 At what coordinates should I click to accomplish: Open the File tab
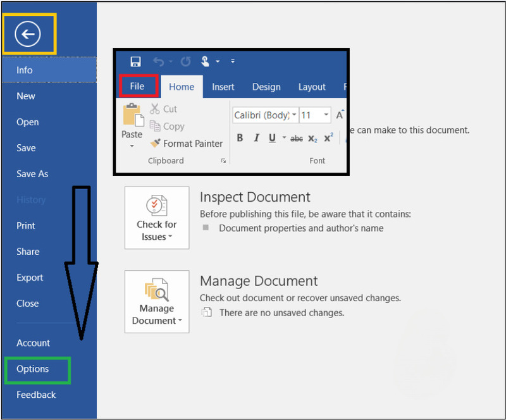click(137, 87)
